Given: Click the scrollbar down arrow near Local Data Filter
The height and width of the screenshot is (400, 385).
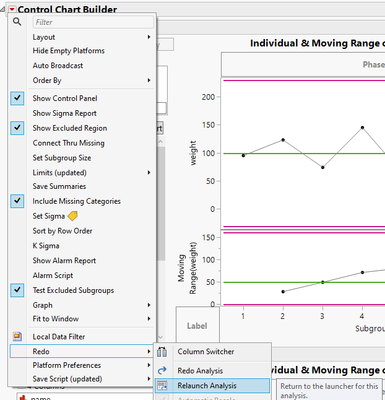Looking at the screenshot, I should 161,337.
